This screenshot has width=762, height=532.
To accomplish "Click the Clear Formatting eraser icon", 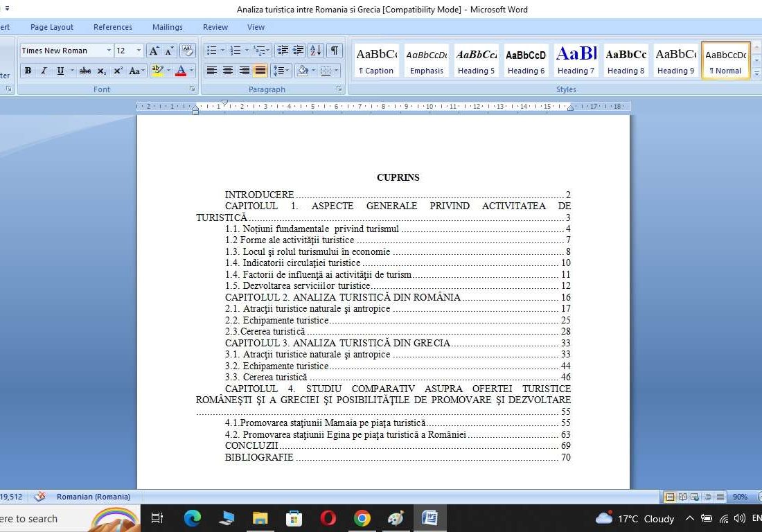I will [x=187, y=51].
